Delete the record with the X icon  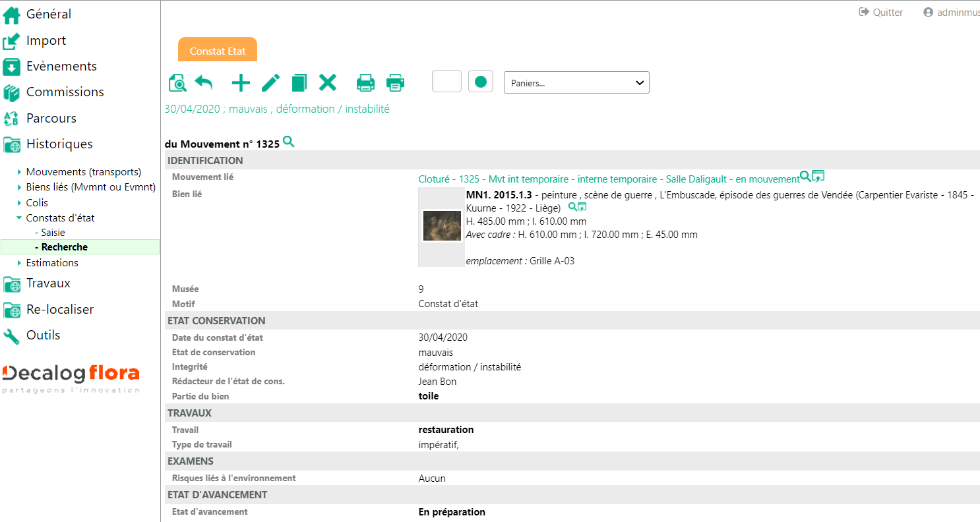point(328,83)
